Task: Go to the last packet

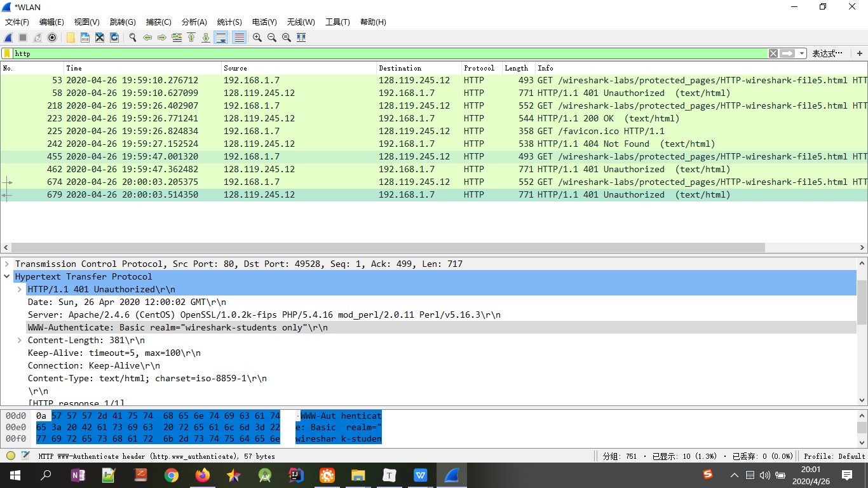Action: click(x=205, y=37)
